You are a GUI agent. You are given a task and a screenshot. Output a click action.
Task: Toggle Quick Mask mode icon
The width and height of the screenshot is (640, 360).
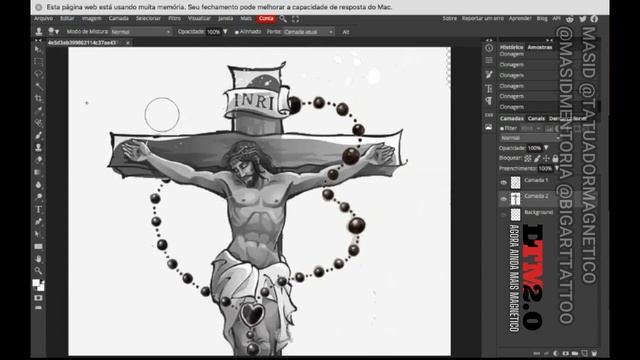(38, 298)
